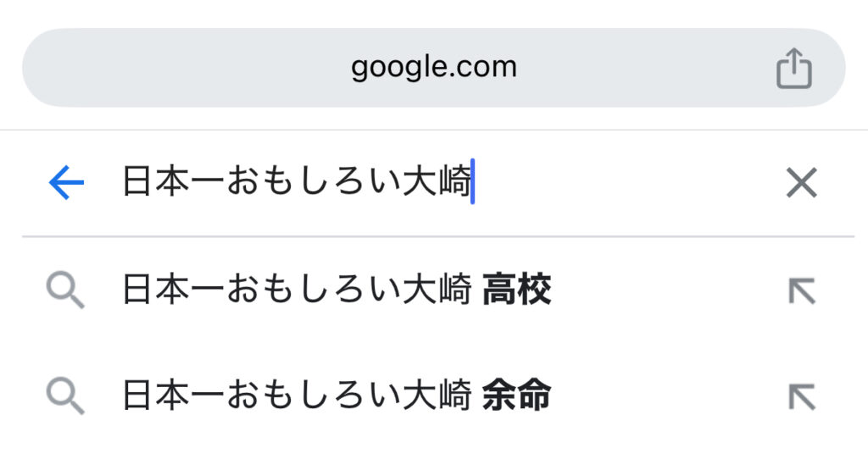This screenshot has height=465, width=868.
Task: Select the google.com address text
Action: tap(434, 68)
